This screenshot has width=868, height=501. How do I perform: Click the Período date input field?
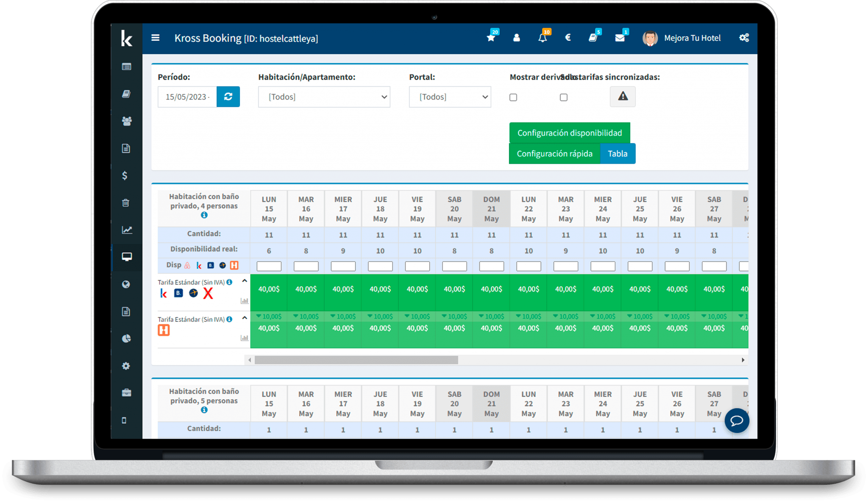(187, 97)
